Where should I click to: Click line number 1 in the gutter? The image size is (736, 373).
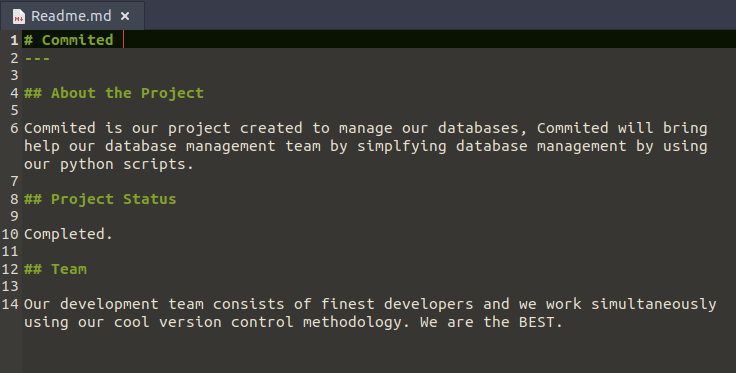[x=14, y=40]
